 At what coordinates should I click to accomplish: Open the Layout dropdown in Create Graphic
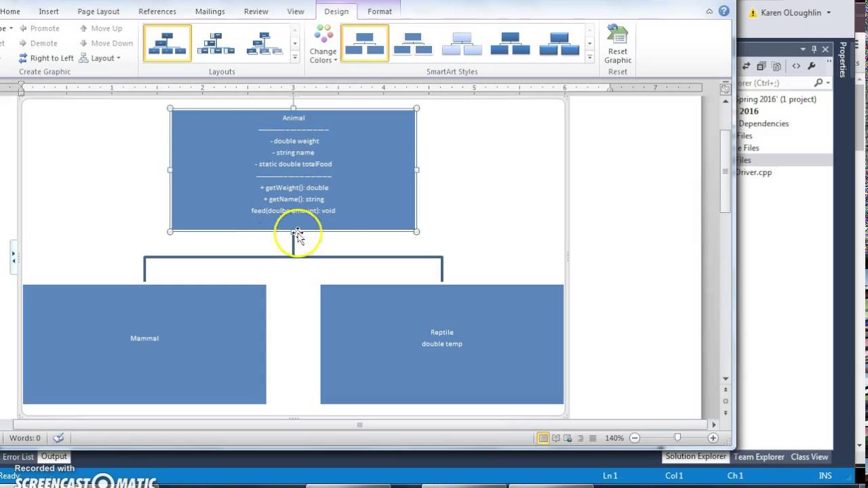pos(100,58)
